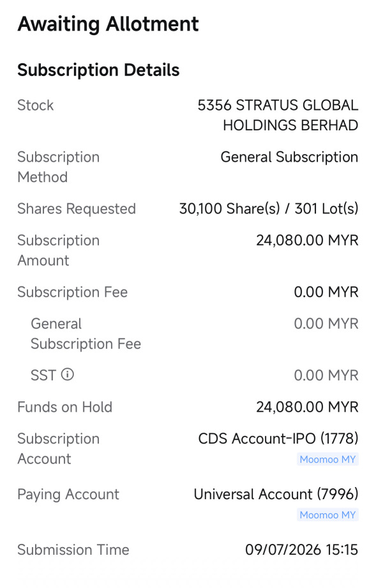Tap the Stock field label
The width and height of the screenshot is (376, 588).
coord(36,105)
